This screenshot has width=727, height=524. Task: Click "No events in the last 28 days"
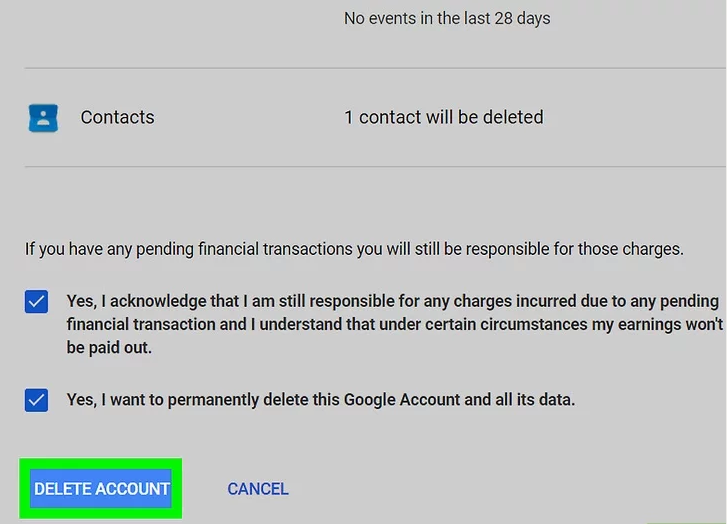click(447, 19)
